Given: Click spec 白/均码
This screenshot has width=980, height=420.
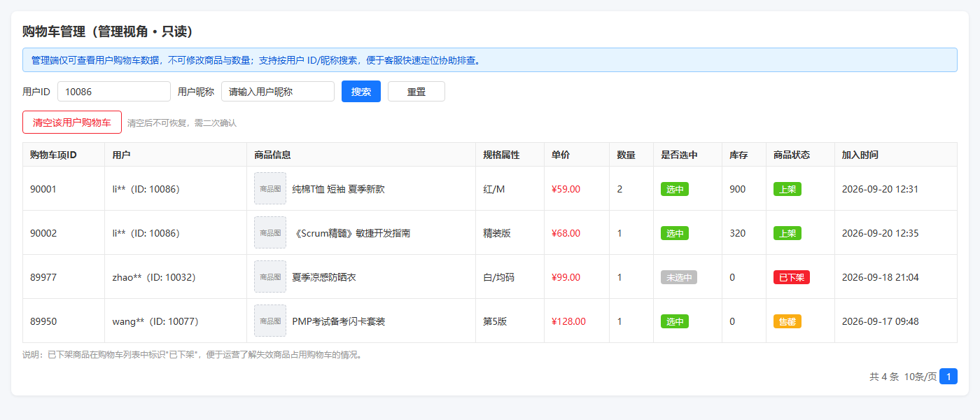Looking at the screenshot, I should coord(498,277).
